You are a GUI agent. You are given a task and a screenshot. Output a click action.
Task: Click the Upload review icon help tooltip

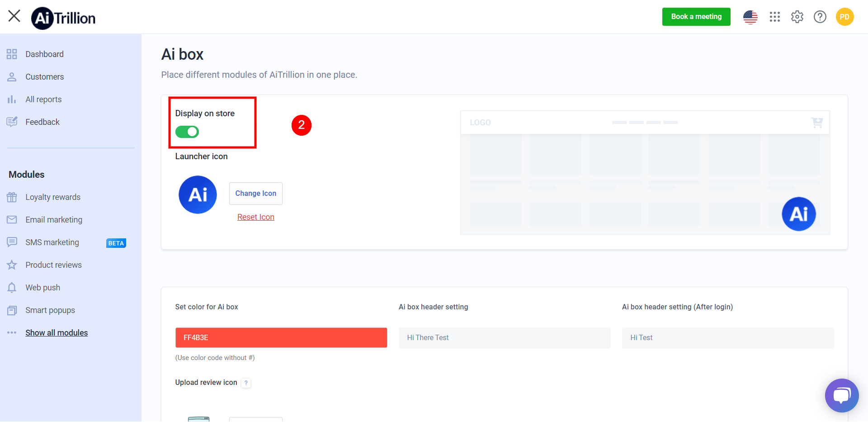pyautogui.click(x=246, y=383)
